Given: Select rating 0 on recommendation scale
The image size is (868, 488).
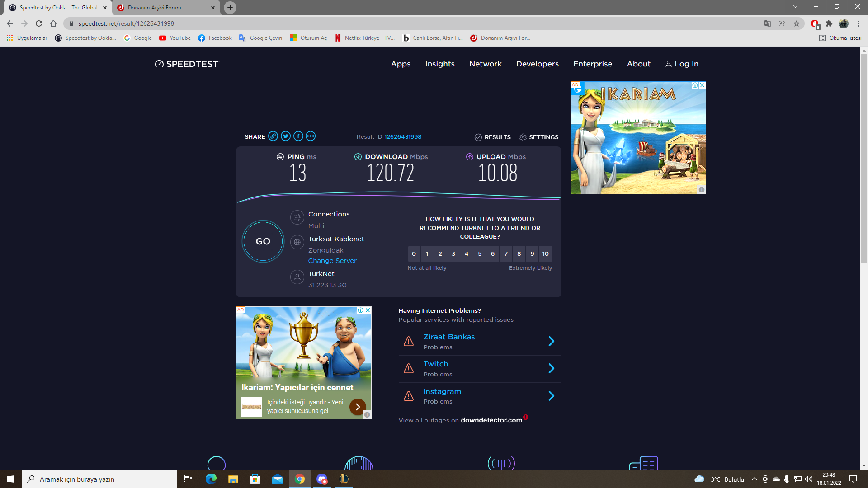Looking at the screenshot, I should (x=414, y=254).
